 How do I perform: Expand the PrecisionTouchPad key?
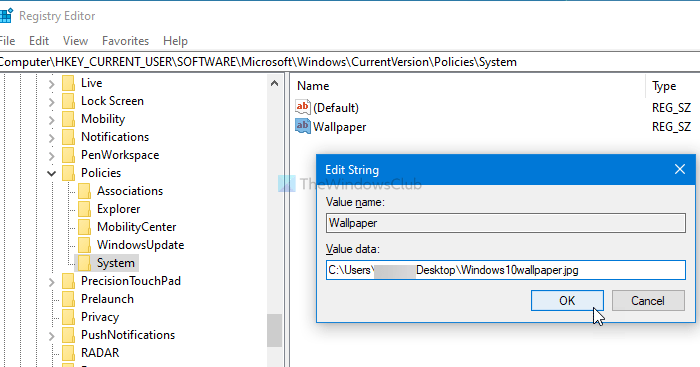[x=51, y=281]
